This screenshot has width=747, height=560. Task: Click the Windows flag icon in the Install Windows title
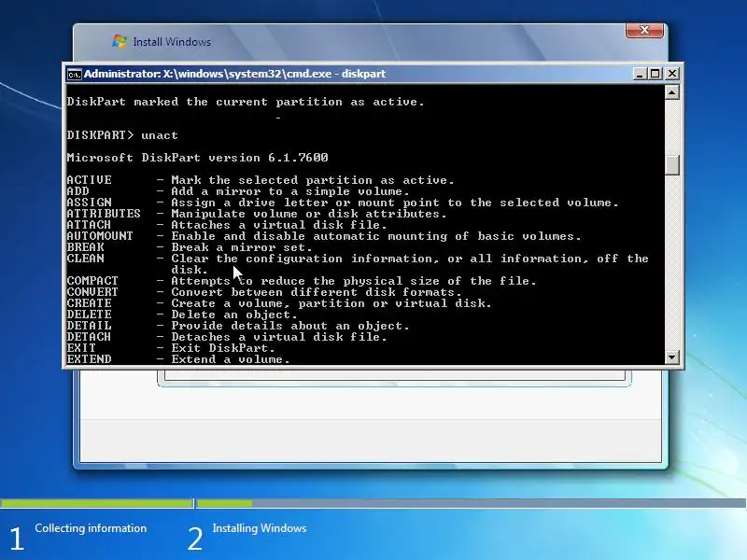click(x=120, y=41)
